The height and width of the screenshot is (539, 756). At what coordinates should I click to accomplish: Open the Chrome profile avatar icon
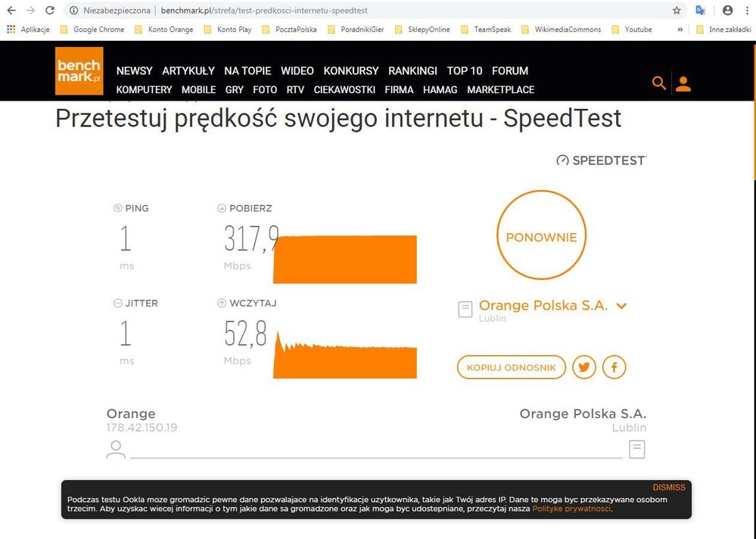click(727, 11)
